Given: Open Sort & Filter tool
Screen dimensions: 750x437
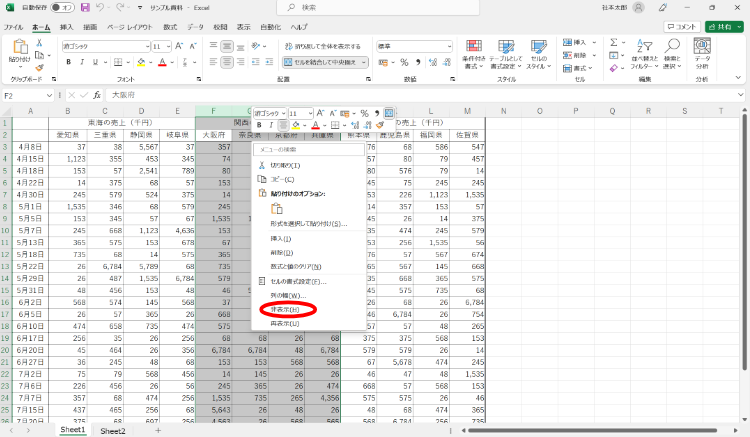Looking at the screenshot, I should (x=644, y=55).
